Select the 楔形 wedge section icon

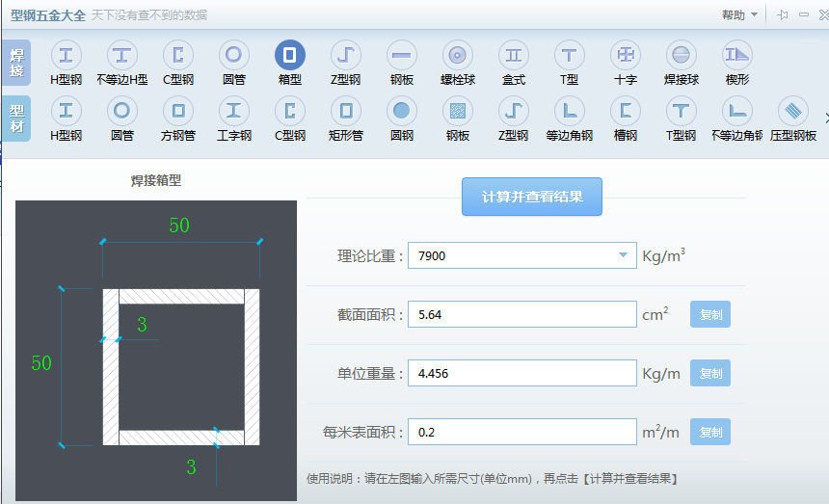click(737, 56)
